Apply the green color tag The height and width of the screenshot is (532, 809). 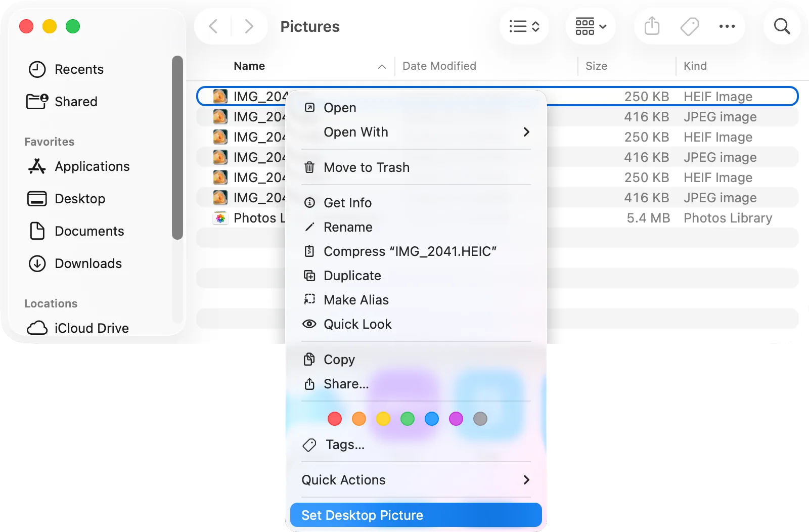408,419
